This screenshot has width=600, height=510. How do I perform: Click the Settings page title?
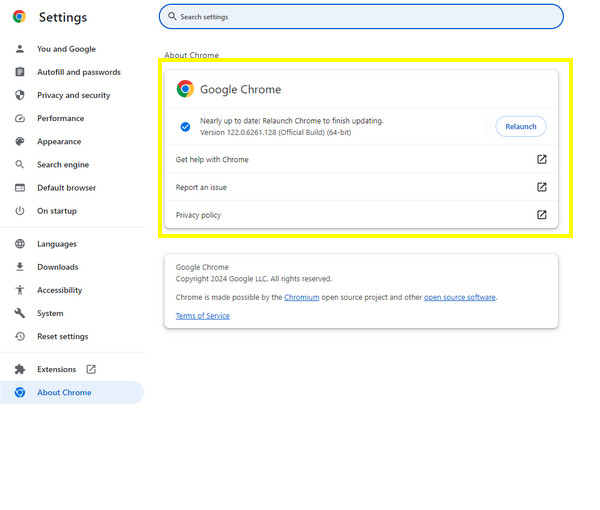point(63,17)
